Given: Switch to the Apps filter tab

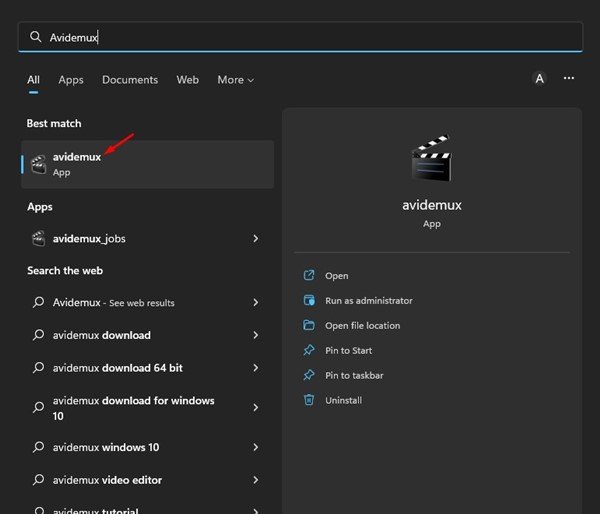Looking at the screenshot, I should click(71, 80).
